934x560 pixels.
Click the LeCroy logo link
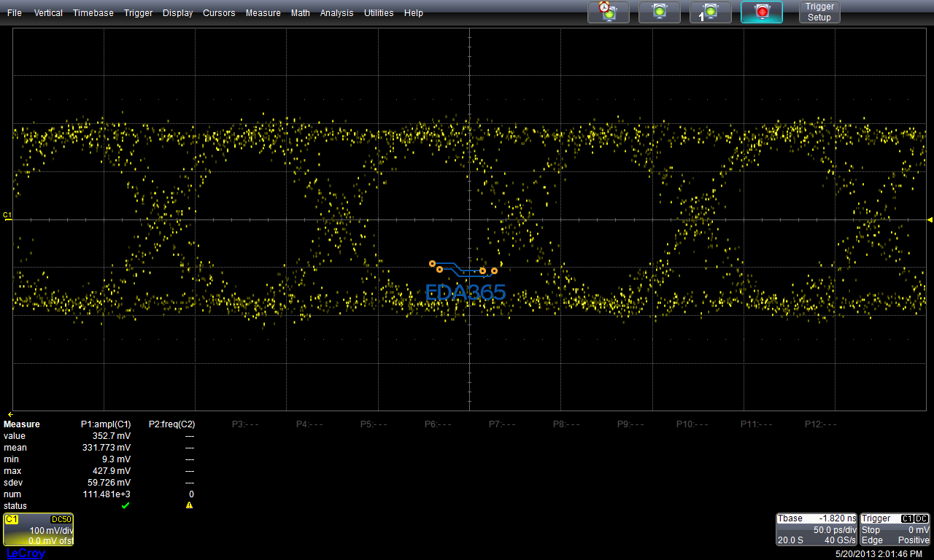(x=26, y=553)
